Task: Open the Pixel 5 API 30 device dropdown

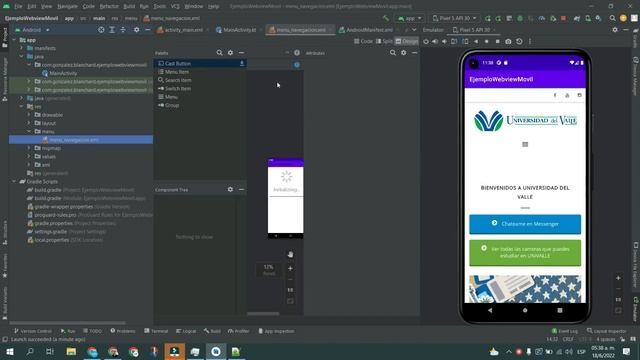Action: click(454, 18)
